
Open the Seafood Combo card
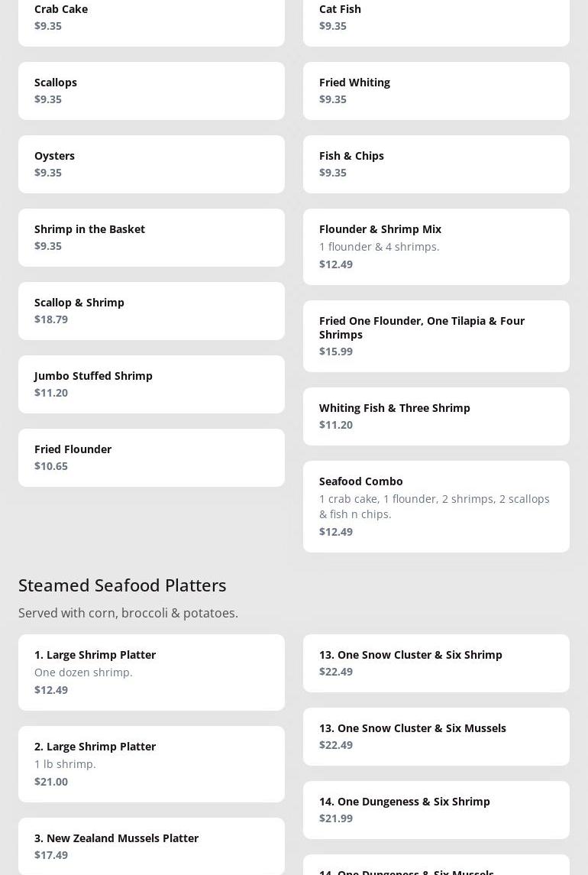(x=436, y=507)
